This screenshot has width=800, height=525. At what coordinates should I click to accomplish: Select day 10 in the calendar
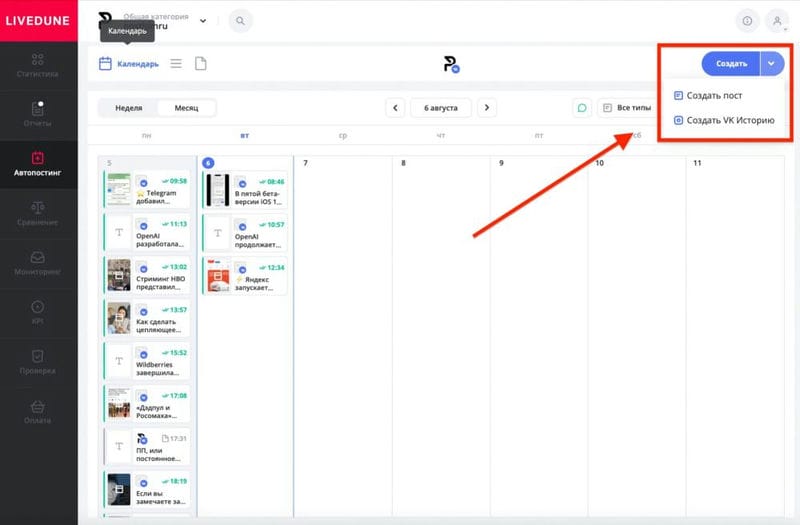tap(599, 163)
